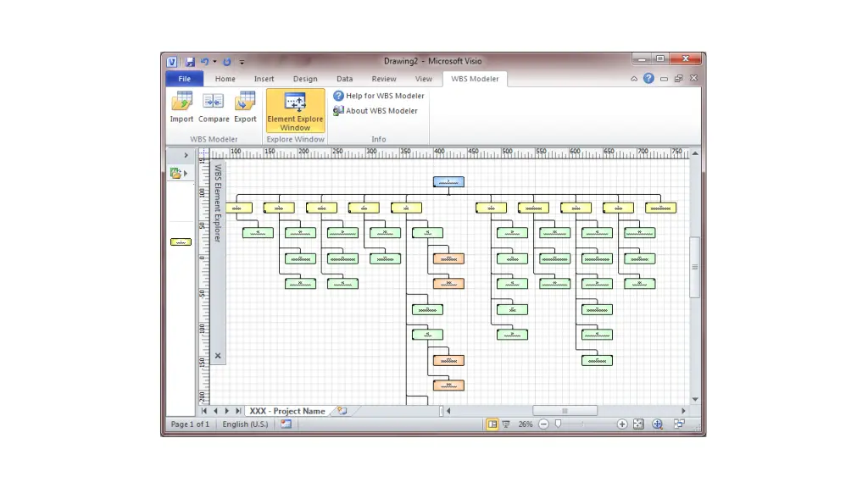868x488 pixels.
Task: Toggle Normal view button in status bar
Action: pos(492,424)
